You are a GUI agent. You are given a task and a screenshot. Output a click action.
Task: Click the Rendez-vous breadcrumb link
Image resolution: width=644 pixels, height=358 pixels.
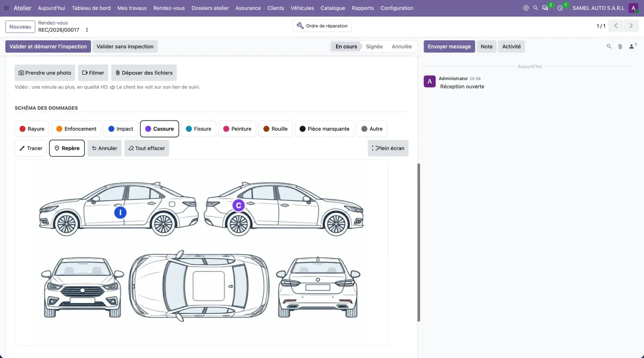pos(53,23)
